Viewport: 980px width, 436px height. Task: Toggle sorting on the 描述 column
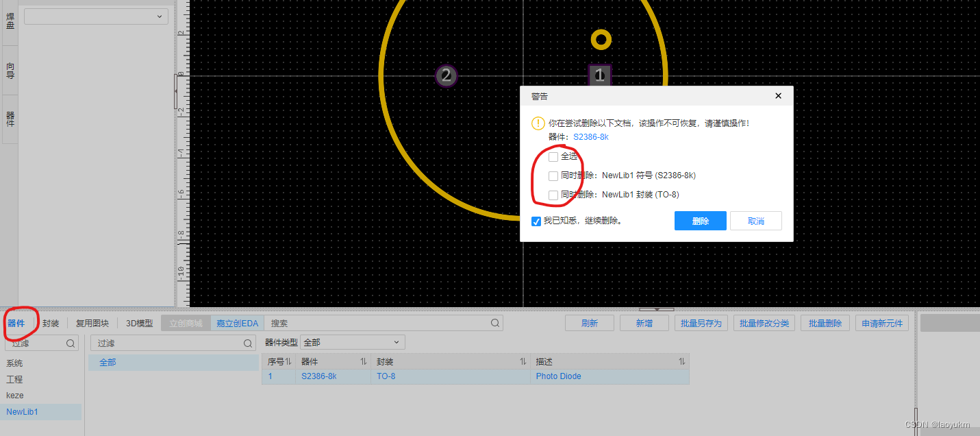tap(682, 361)
